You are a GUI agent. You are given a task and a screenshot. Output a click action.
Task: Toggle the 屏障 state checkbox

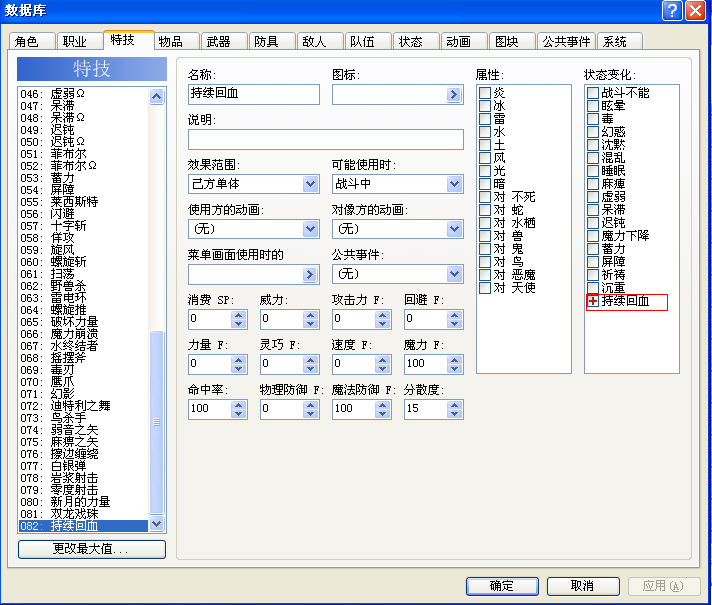593,262
